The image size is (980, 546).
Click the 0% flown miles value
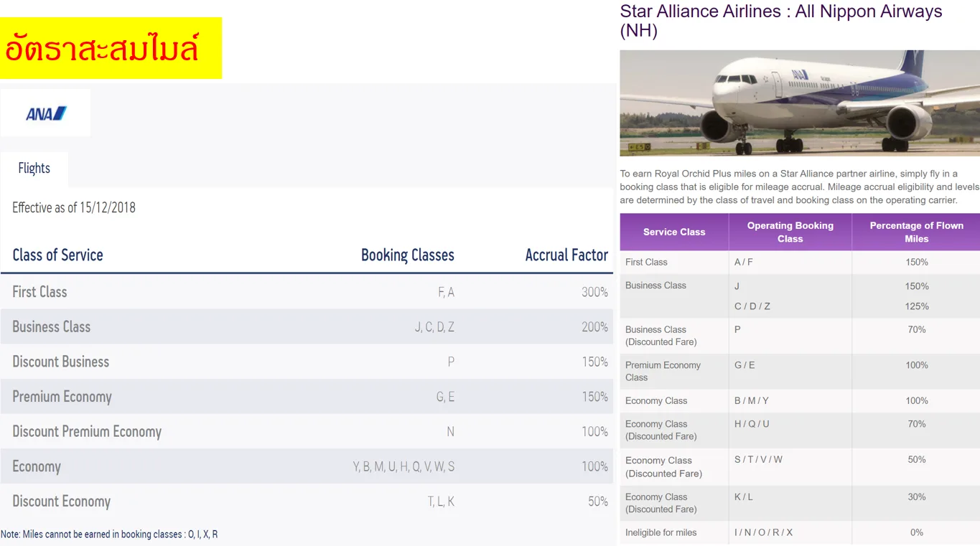(x=917, y=533)
